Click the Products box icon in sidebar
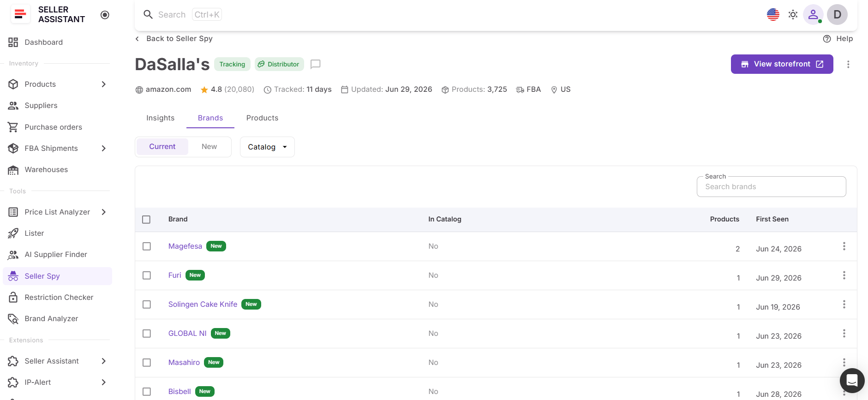Image resolution: width=868 pixels, height=400 pixels. click(13, 84)
